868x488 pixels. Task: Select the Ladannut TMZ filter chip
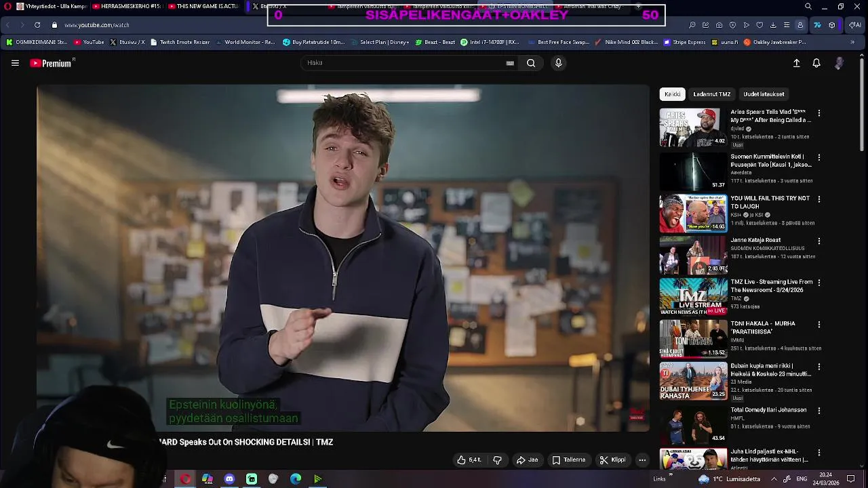tap(711, 94)
